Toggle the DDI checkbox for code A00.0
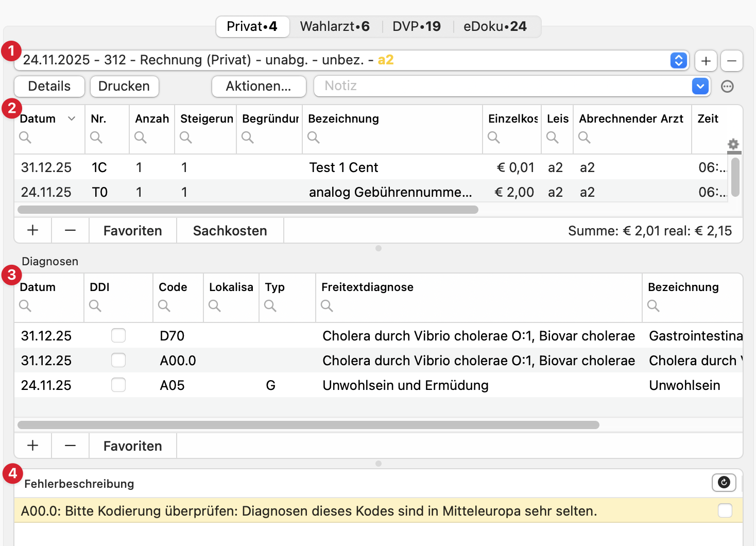Screen dimensions: 756x546 click(x=118, y=360)
